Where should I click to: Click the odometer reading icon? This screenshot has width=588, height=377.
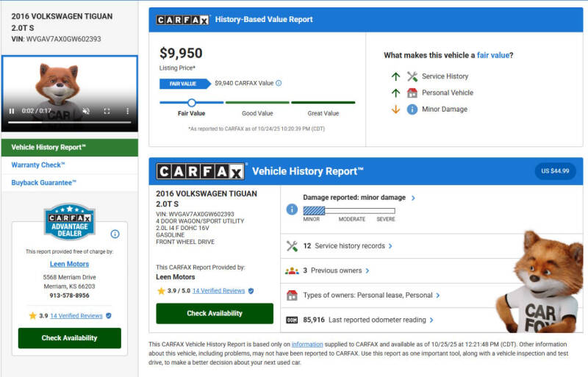point(292,320)
